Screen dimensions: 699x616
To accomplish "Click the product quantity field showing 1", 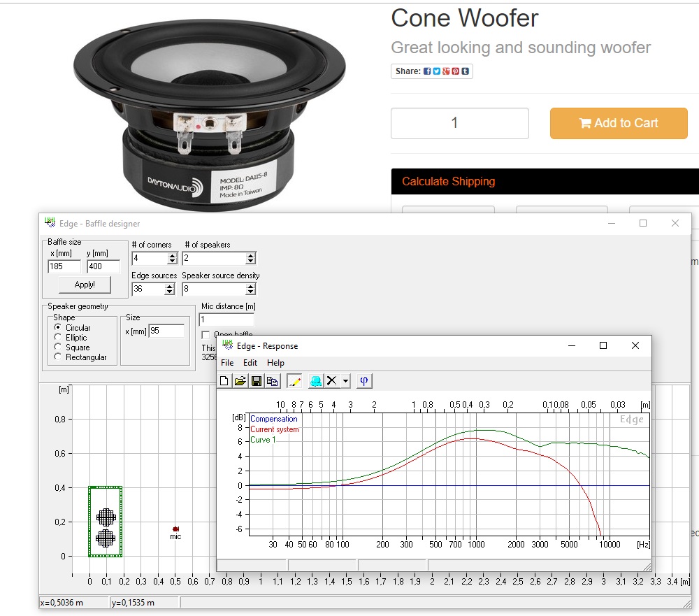I will [460, 123].
